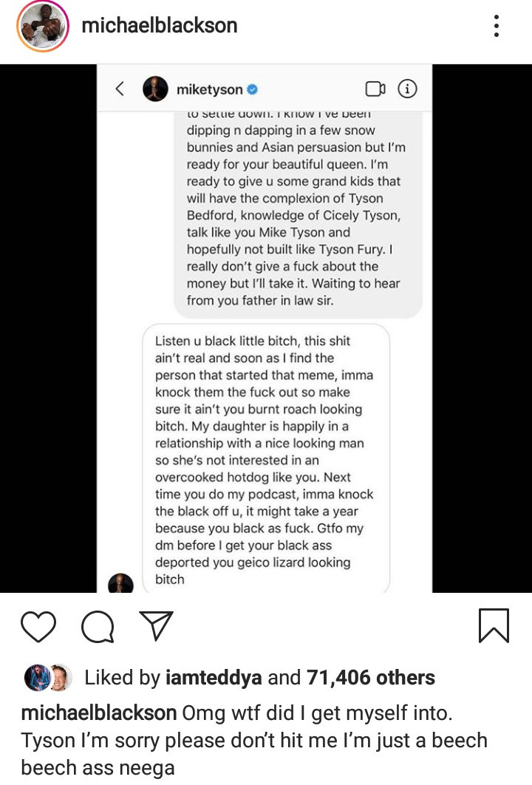Image resolution: width=532 pixels, height=785 pixels.
Task: Share the post via paper plane icon
Action: point(155,627)
